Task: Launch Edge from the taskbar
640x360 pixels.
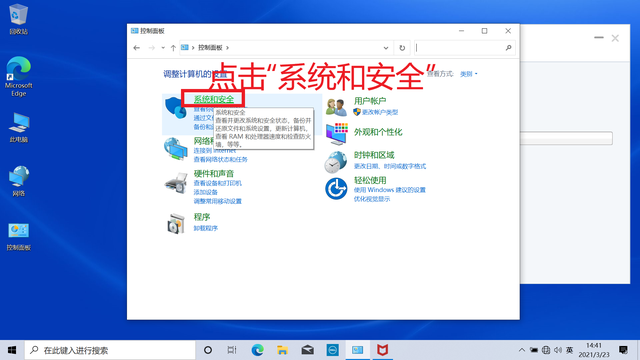Action: tap(258, 350)
